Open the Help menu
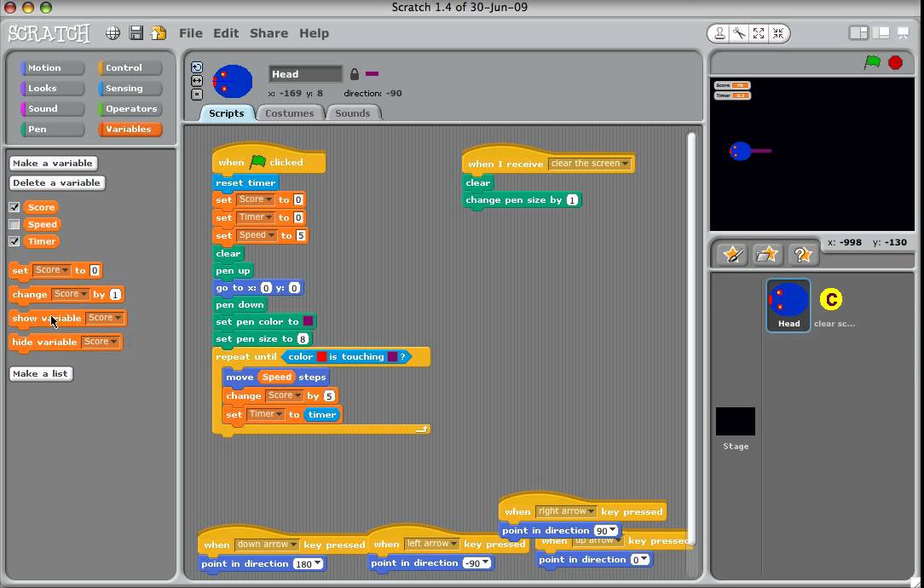The width and height of the screenshot is (924, 588). pos(314,33)
